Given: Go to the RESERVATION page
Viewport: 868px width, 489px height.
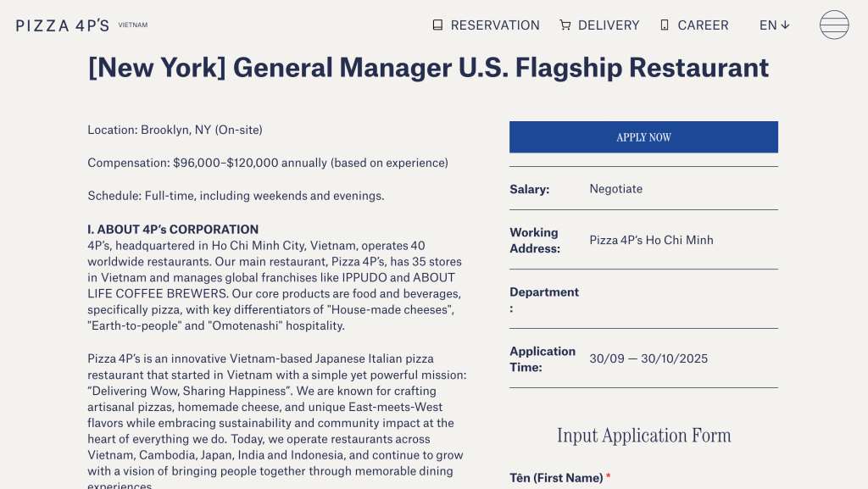Looking at the screenshot, I should [495, 25].
